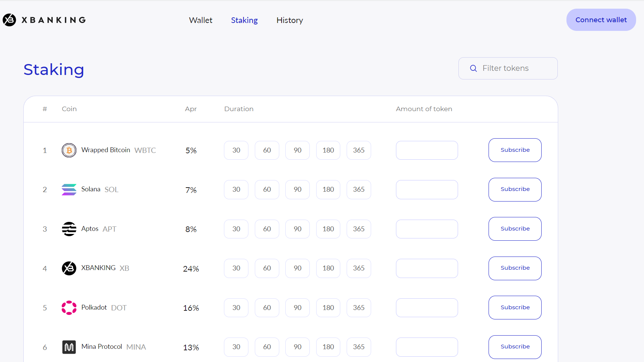Pick 180 days duration for Aptos

point(328,229)
